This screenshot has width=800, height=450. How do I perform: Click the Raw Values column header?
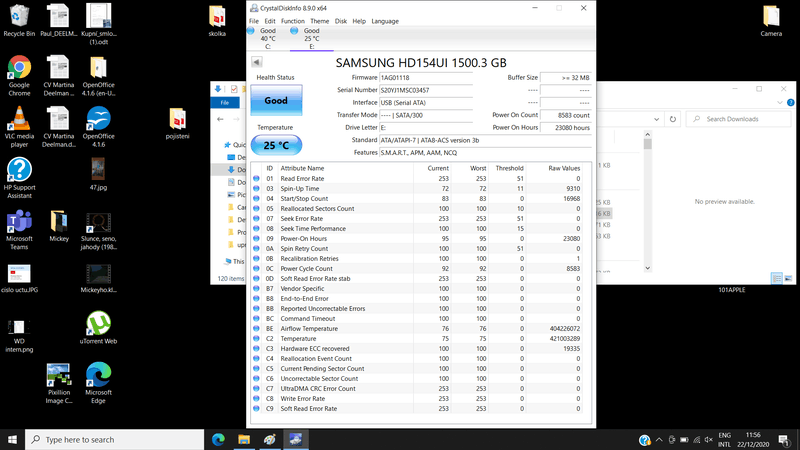coord(564,168)
